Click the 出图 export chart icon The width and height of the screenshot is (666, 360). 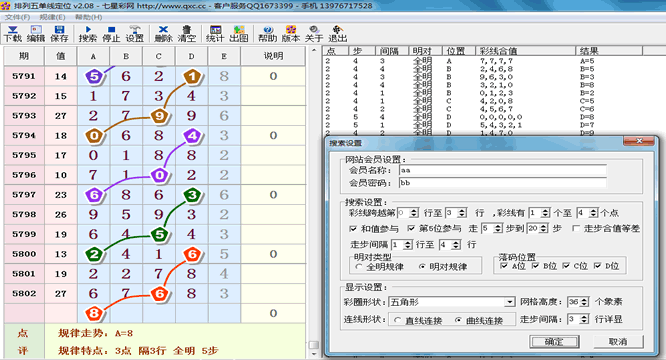coord(239,34)
